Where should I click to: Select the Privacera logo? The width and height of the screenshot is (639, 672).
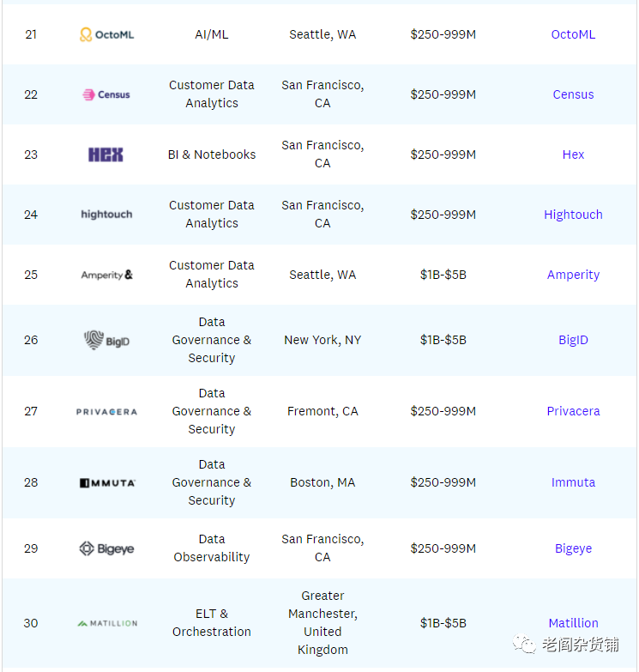(x=106, y=411)
